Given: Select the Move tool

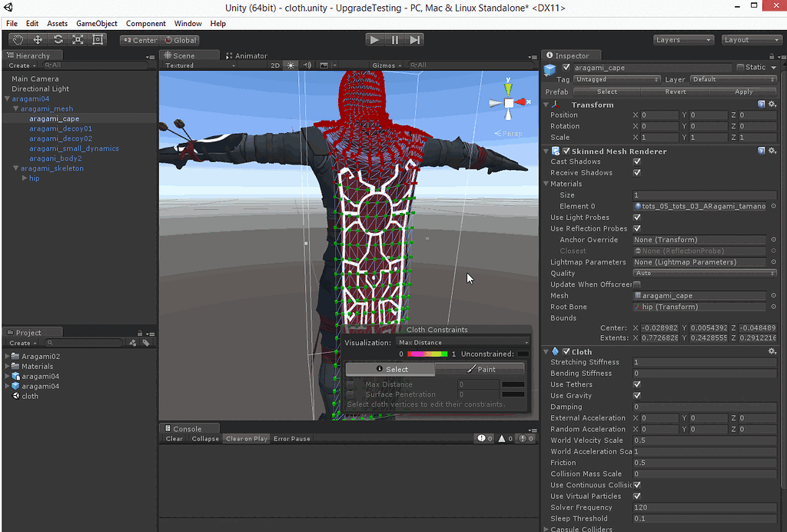Looking at the screenshot, I should 38,40.
